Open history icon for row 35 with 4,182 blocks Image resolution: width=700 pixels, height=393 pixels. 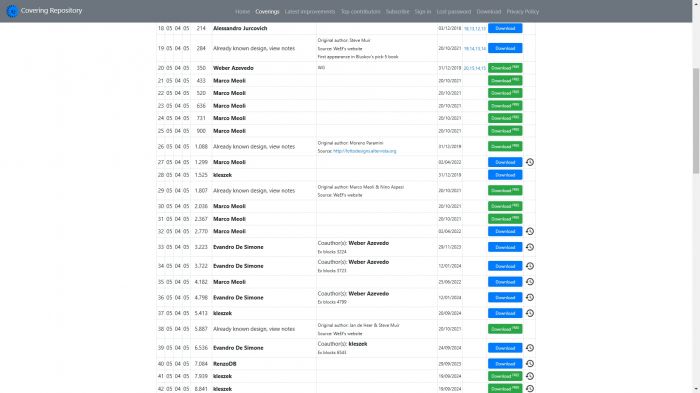tap(530, 282)
